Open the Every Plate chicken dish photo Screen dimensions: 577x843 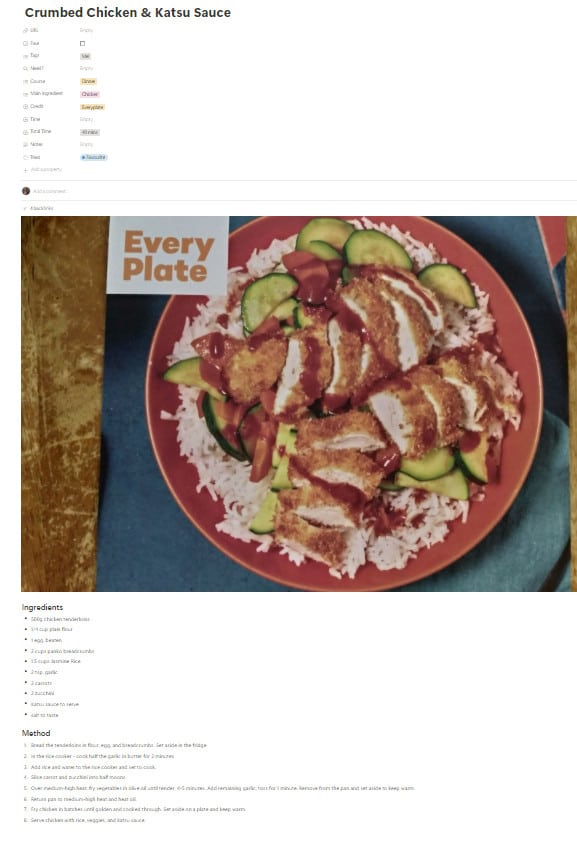pos(298,404)
